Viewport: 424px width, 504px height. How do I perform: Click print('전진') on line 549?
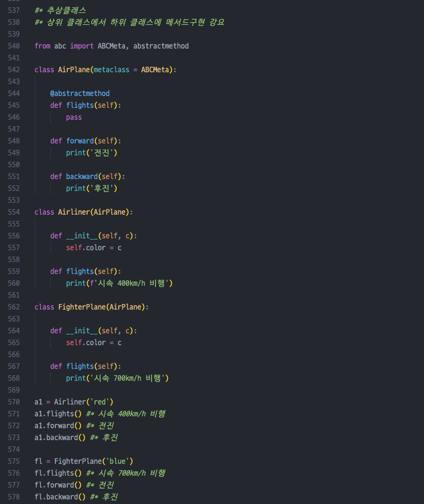[92, 153]
